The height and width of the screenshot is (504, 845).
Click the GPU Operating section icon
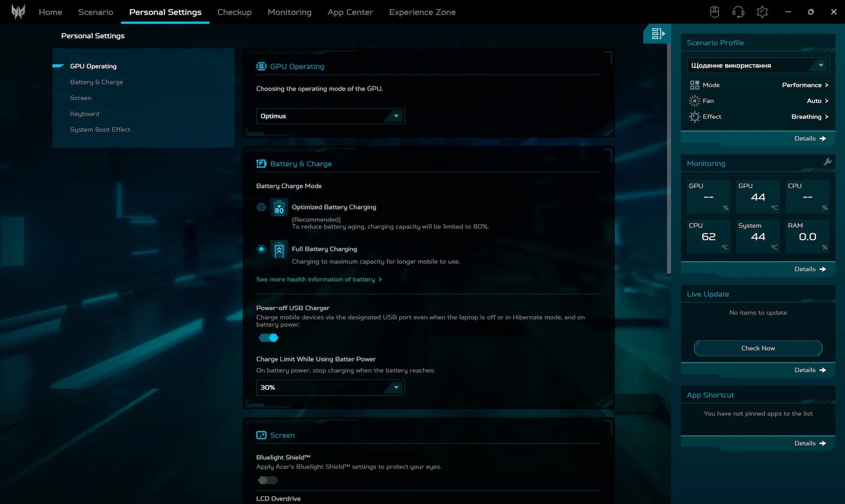(261, 66)
